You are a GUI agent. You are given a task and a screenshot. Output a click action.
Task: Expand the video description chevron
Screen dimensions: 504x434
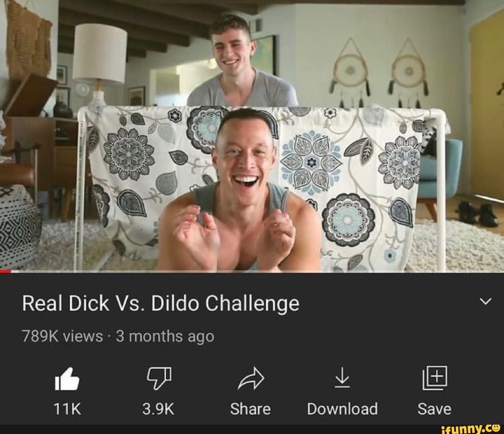point(485,301)
